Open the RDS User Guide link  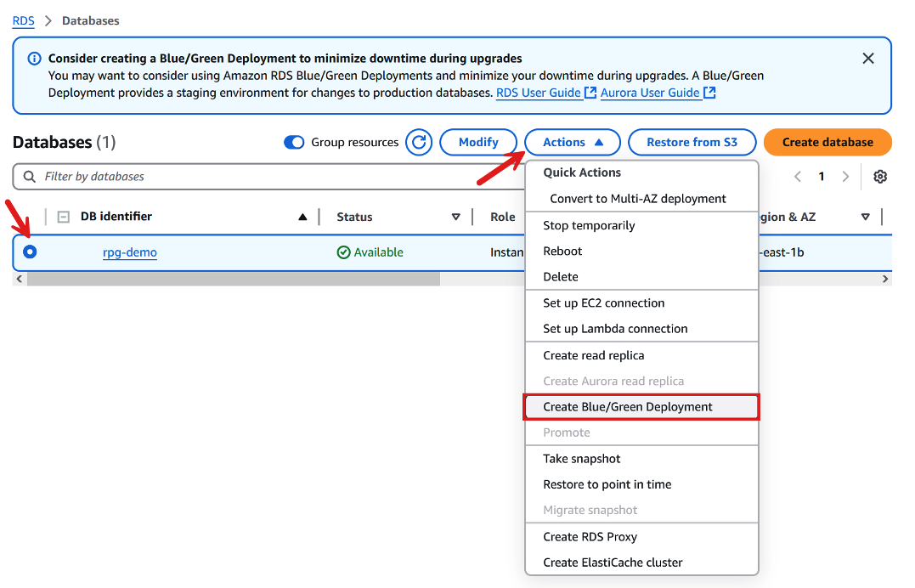point(545,93)
